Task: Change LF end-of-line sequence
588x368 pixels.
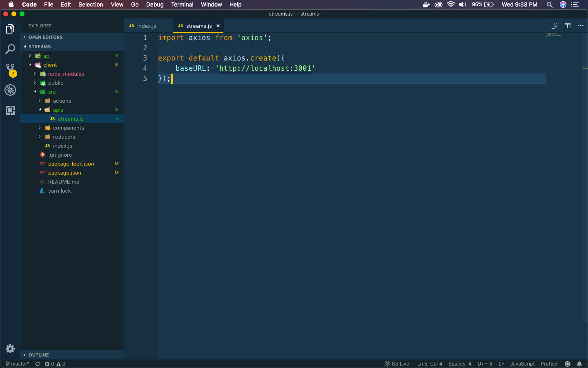Action: (501, 364)
